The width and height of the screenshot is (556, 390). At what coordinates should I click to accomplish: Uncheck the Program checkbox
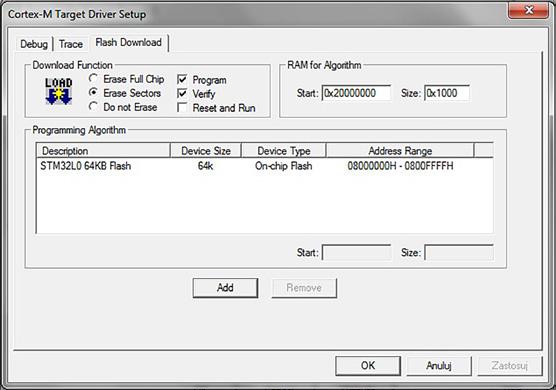(182, 79)
